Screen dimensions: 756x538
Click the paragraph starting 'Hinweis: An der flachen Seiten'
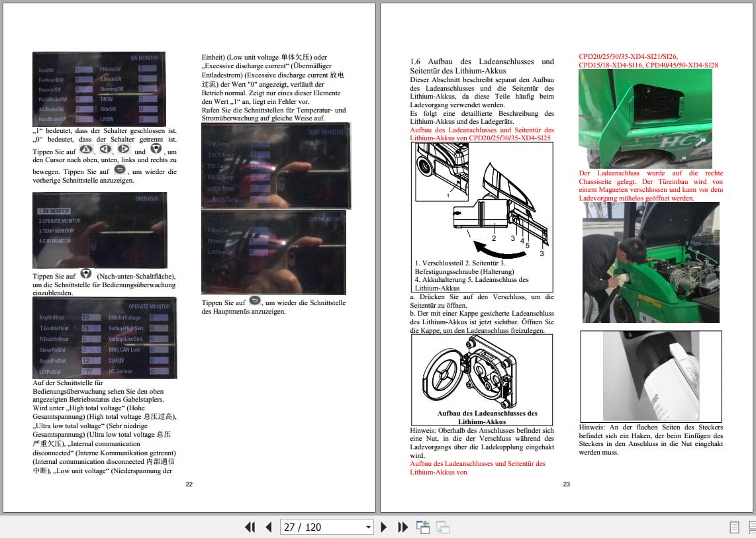tap(651, 439)
